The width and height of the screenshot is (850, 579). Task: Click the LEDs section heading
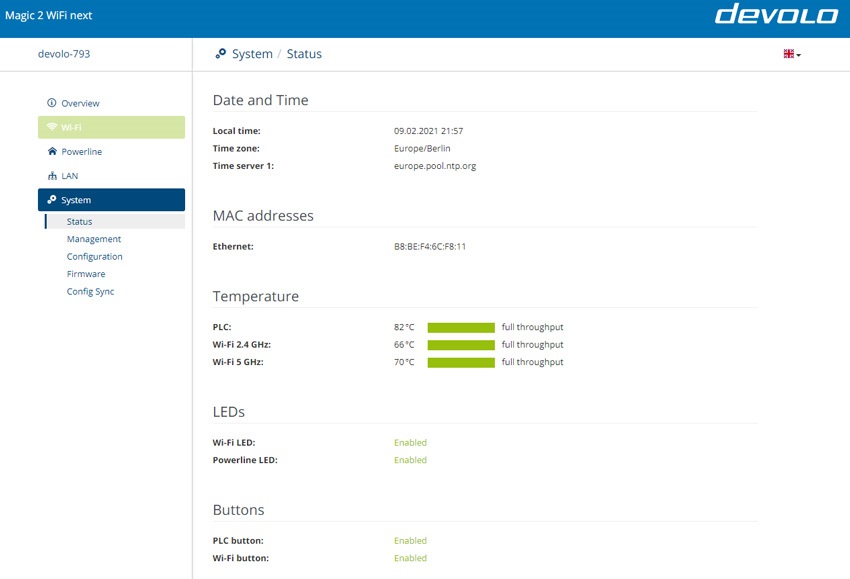coord(228,411)
